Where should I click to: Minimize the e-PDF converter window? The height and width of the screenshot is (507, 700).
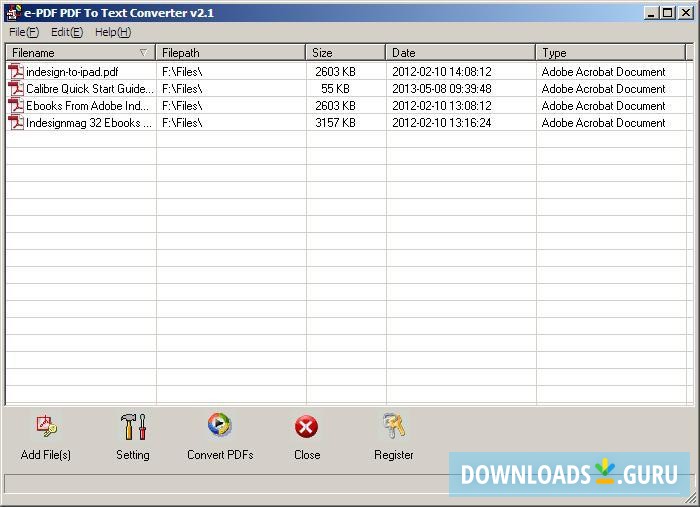pyautogui.click(x=651, y=13)
